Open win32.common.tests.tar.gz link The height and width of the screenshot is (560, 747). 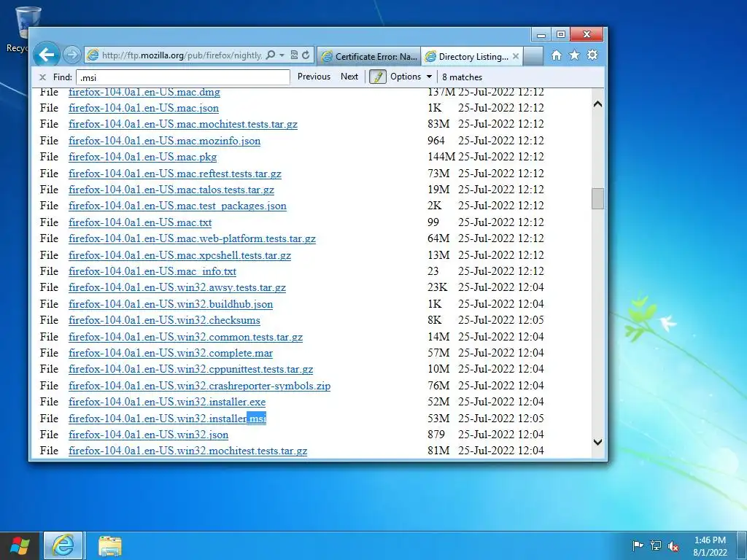point(186,338)
